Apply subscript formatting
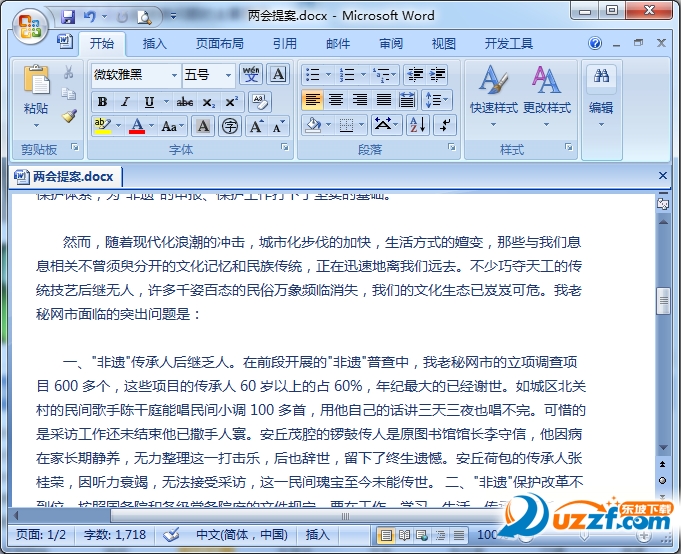Image resolution: width=681 pixels, height=554 pixels. (208, 102)
